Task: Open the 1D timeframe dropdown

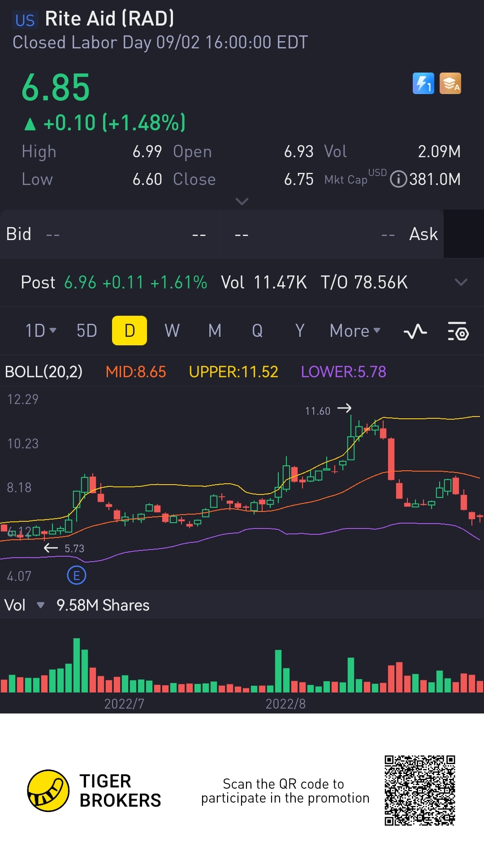Action: (41, 331)
